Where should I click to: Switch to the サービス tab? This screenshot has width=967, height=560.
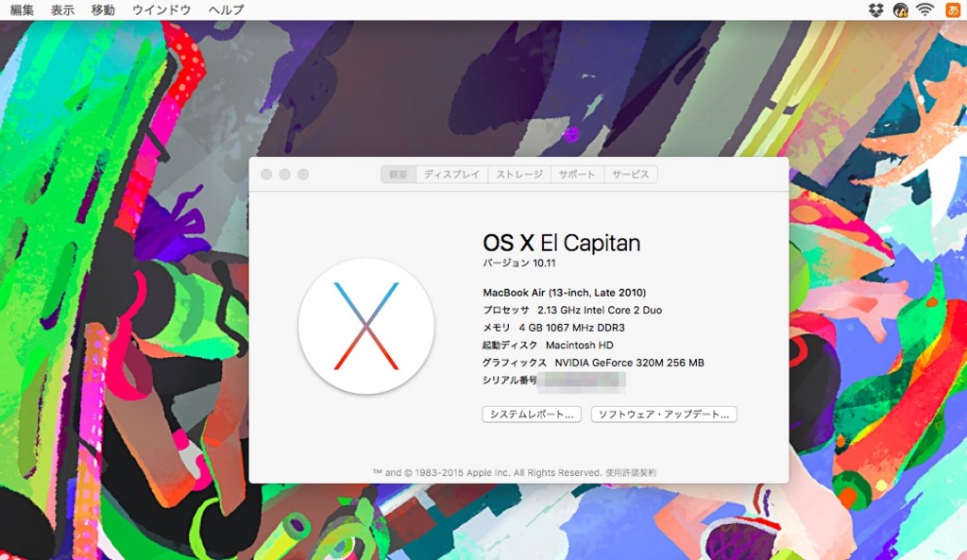(x=630, y=175)
